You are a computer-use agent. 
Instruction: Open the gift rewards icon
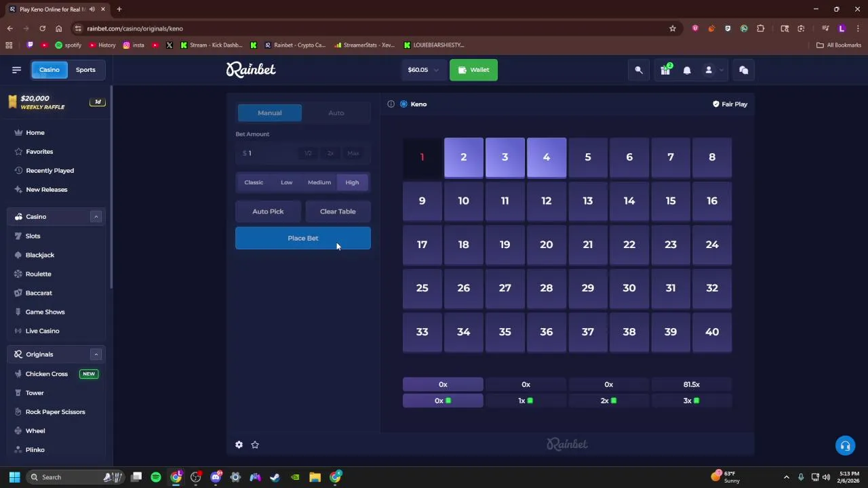pyautogui.click(x=665, y=70)
